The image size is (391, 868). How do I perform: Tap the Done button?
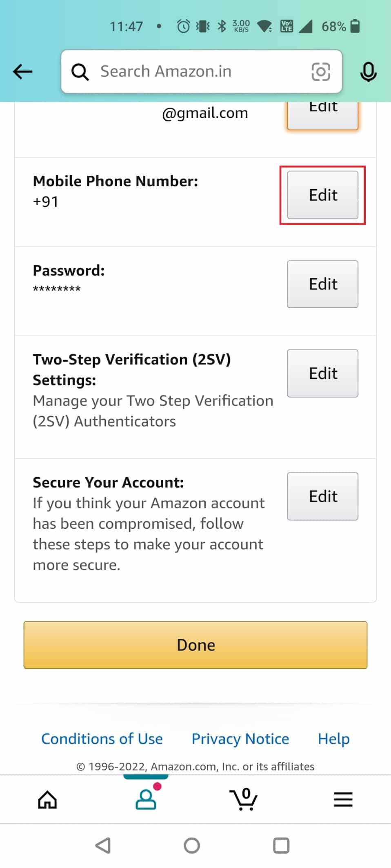coord(195,645)
